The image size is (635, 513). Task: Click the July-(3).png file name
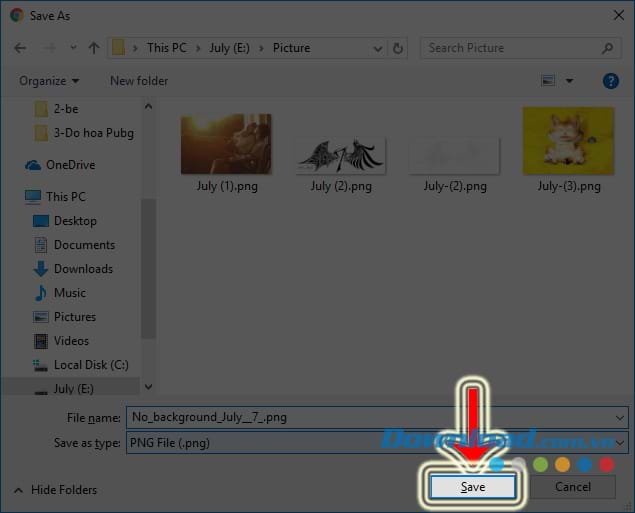pos(569,186)
